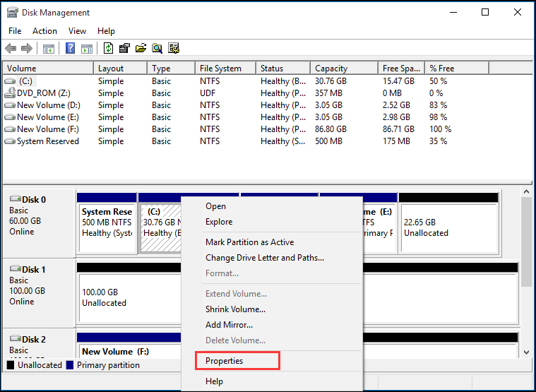Click the Properties toolbar icon with checklist

tap(124, 49)
